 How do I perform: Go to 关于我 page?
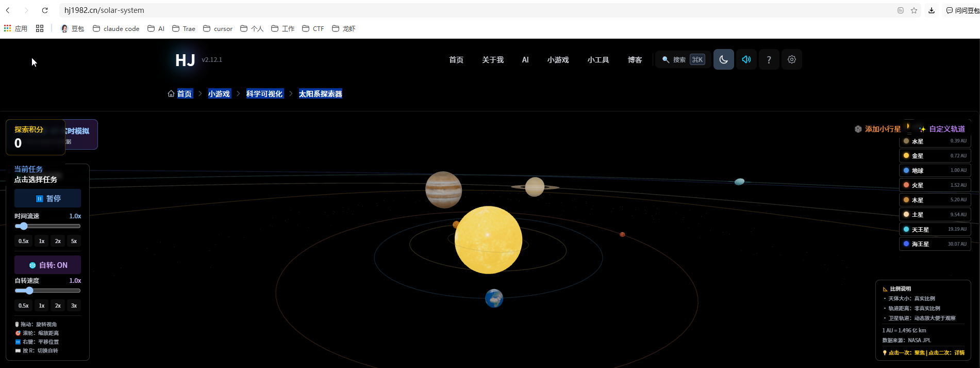point(492,60)
